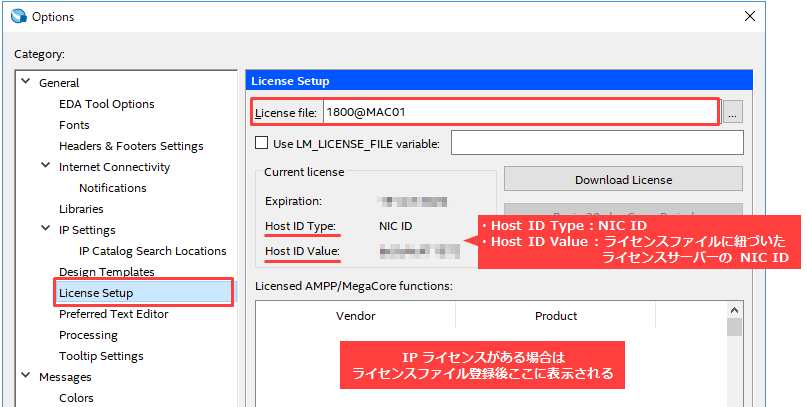Select Fonts in the category tree
This screenshot has height=407, width=807.
[74, 125]
